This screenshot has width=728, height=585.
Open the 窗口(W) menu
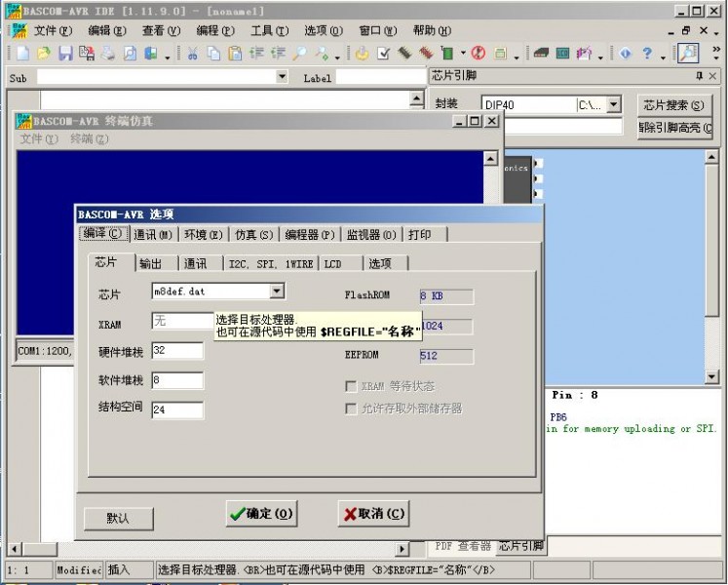[x=378, y=30]
